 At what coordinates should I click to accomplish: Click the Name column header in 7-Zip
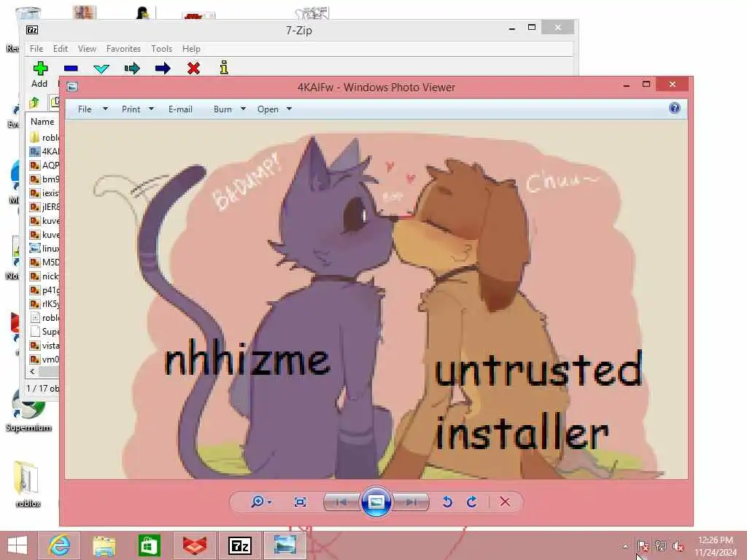[x=42, y=122]
